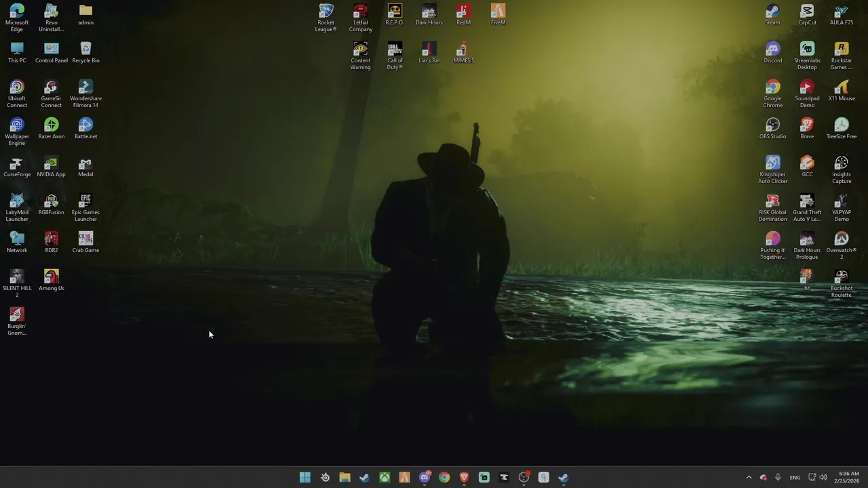
Task: Select the Ubisoft Connect shortcut
Action: click(x=17, y=94)
